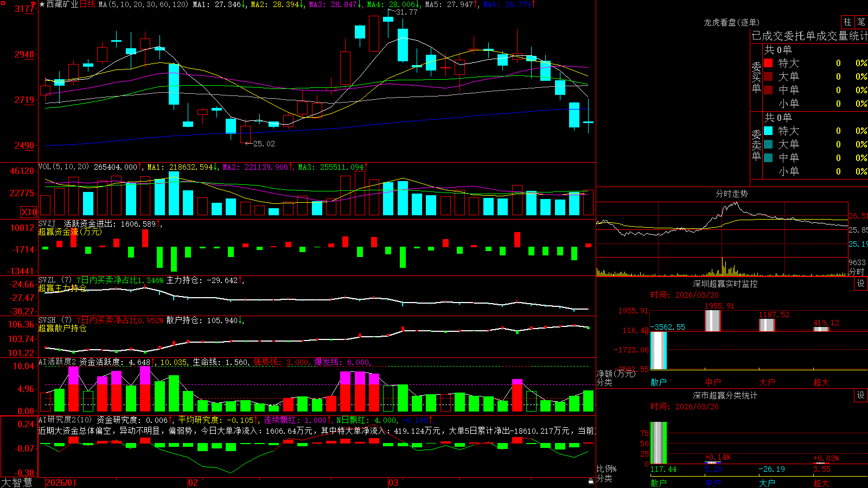
Task: Click the lock icon on timeline bar
Action: [591, 481]
